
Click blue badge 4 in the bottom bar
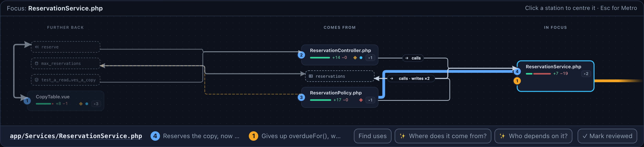[155, 136]
